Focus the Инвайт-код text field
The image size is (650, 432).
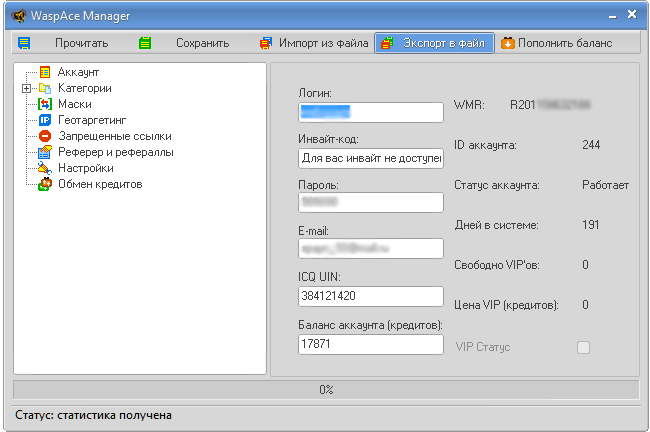370,158
